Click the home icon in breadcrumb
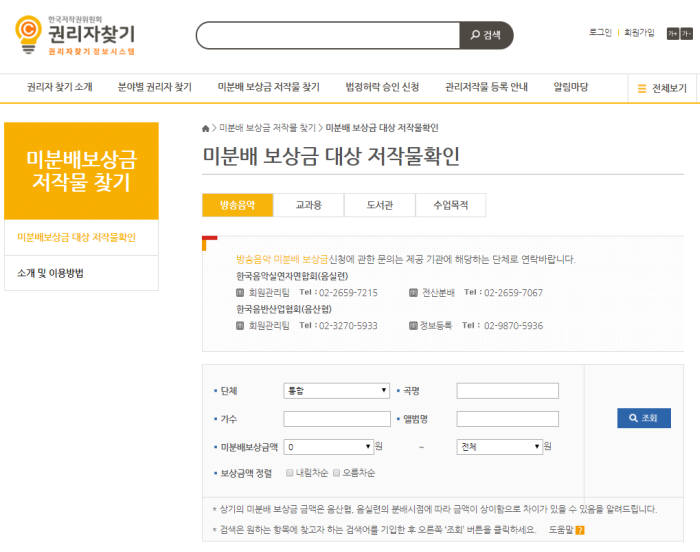The height and width of the screenshot is (552, 700). point(205,129)
